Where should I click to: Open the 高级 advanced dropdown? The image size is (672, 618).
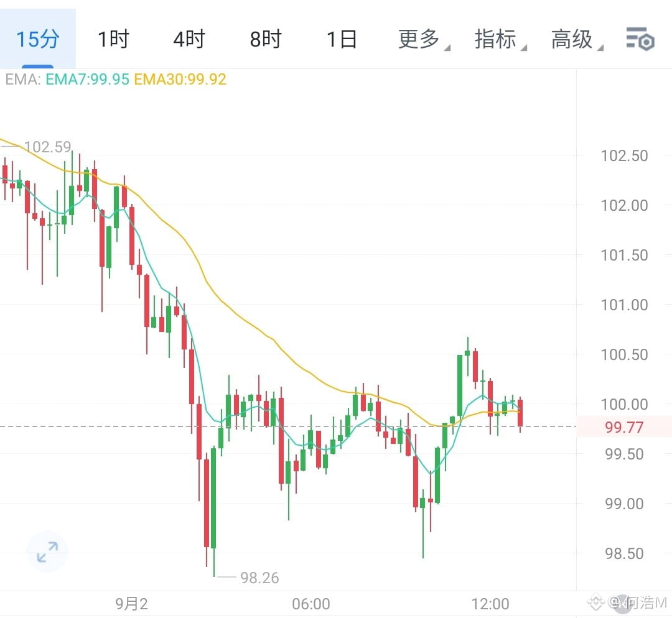577,39
